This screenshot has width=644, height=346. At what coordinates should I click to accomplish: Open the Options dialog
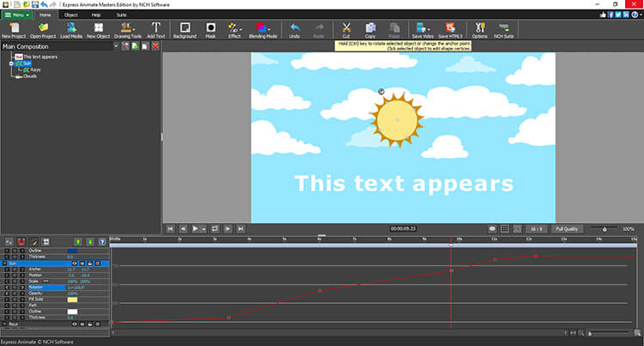(x=479, y=30)
